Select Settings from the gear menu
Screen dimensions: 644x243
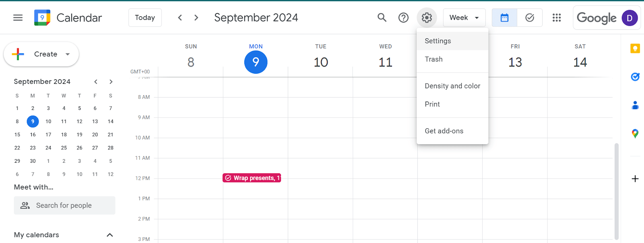pyautogui.click(x=438, y=41)
